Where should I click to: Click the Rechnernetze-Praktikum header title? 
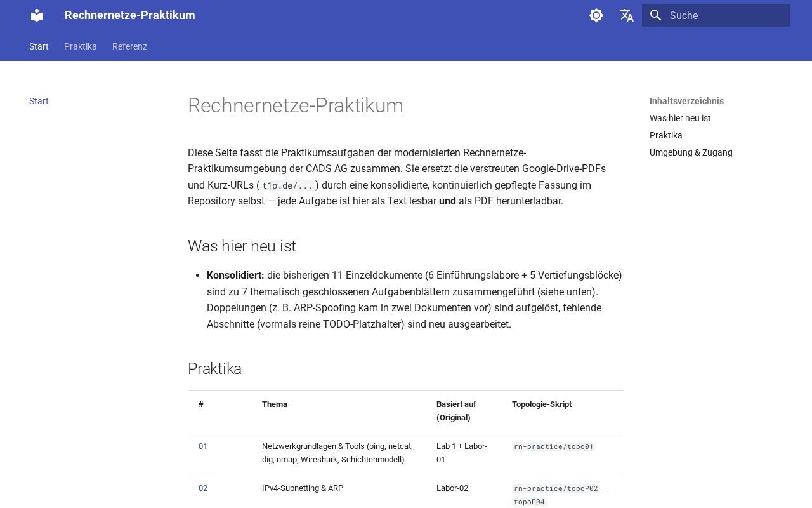[x=130, y=15]
